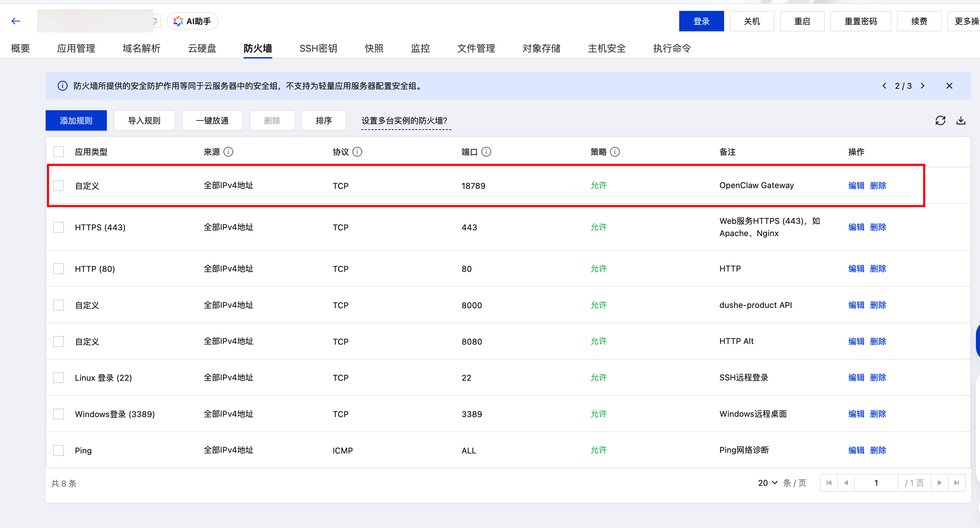Screen dimensions: 980x528
Task: Switch to the 监控 tab
Action: click(420, 48)
